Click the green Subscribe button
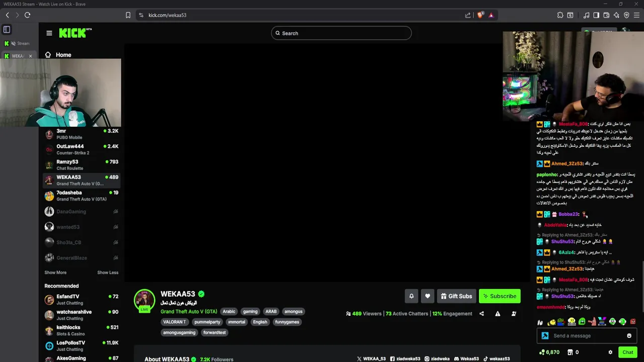 (x=500, y=296)
